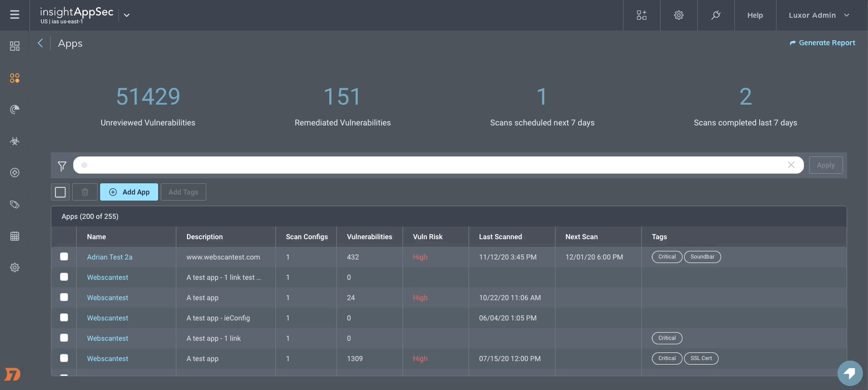Open the calendar schedule sidebar icon
The width and height of the screenshot is (868, 390).
pyautogui.click(x=15, y=236)
